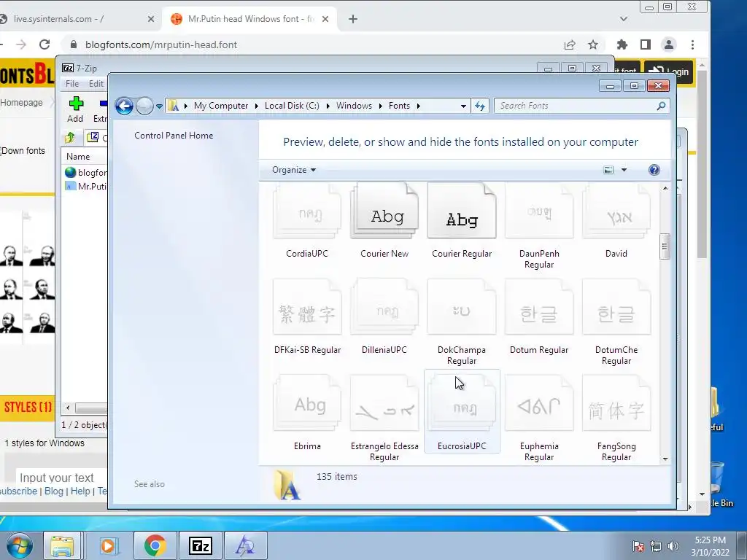Screen dimensions: 747x560
Task: Switch to the Mr.Putin head Windows font tab
Action: tap(249, 19)
